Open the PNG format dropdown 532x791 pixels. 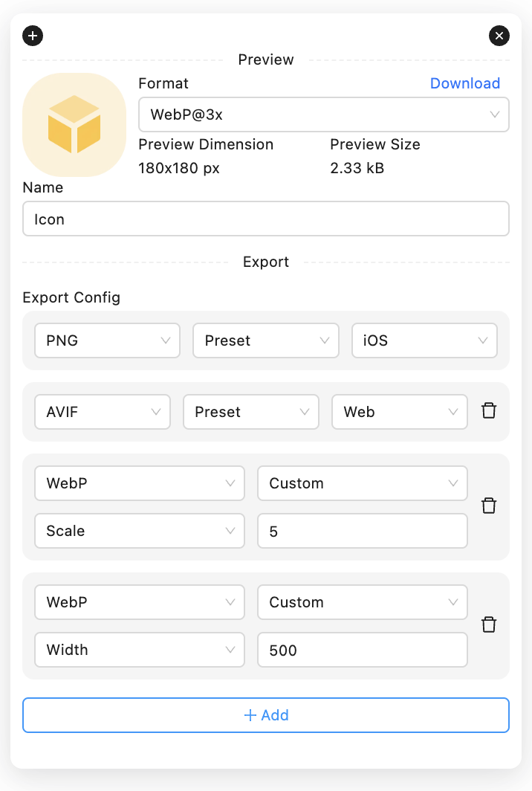coord(108,340)
